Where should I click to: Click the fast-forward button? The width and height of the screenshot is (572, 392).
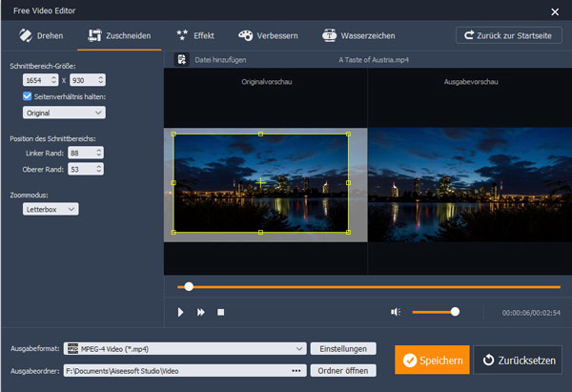201,312
